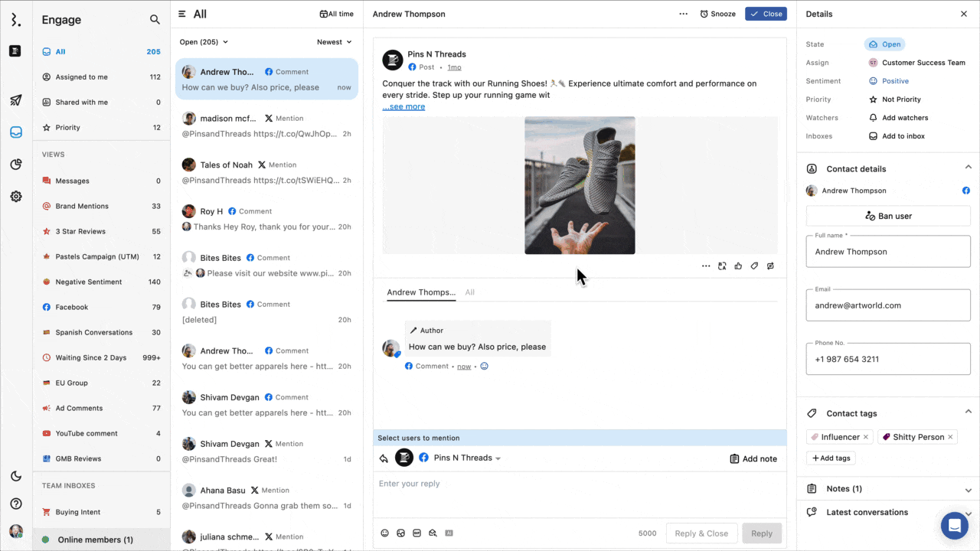The width and height of the screenshot is (980, 551).
Task: Open settings gear in left rail
Action: (15, 197)
